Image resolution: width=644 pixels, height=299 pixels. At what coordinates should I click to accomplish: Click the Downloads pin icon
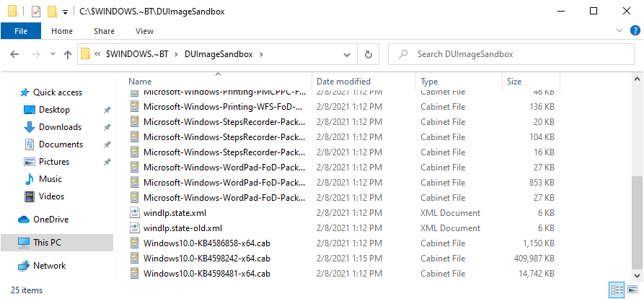point(107,127)
